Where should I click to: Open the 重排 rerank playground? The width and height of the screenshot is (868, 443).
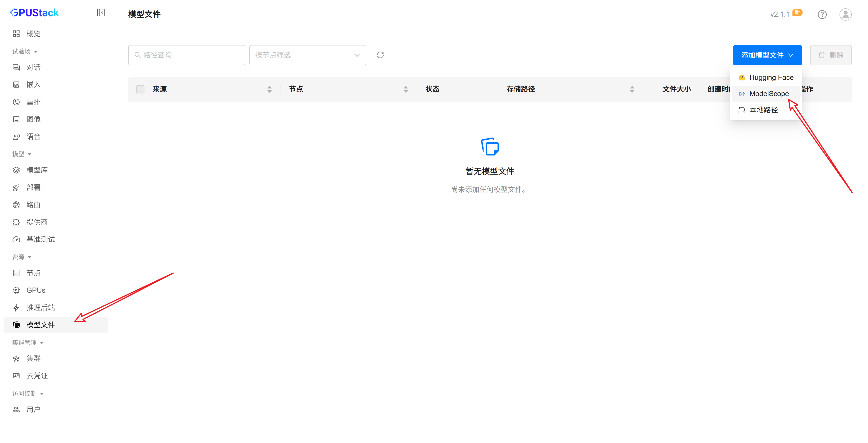click(56, 102)
